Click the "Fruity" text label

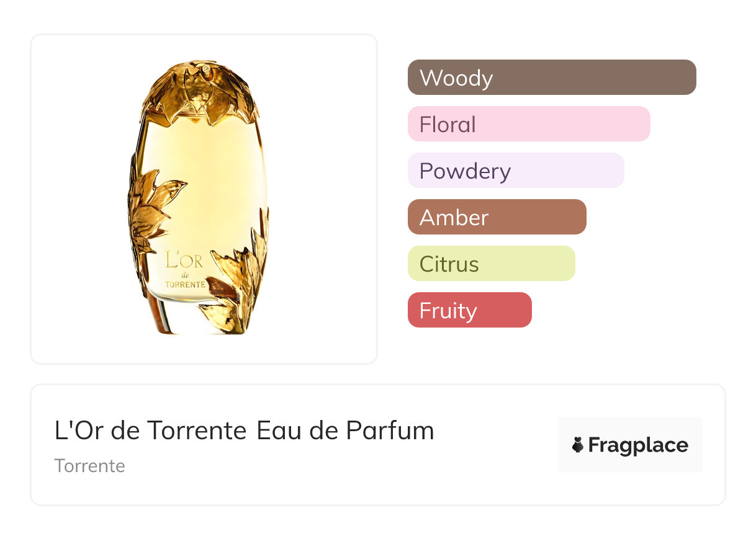tap(448, 311)
